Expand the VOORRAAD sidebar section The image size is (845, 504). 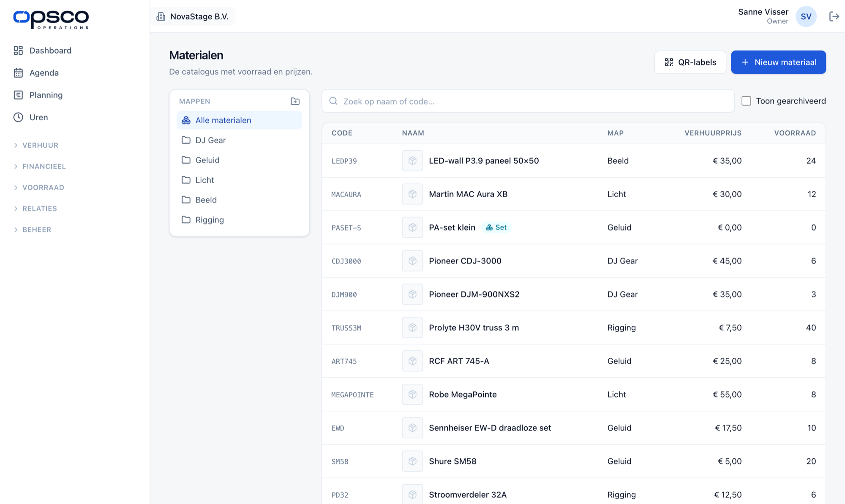click(39, 187)
